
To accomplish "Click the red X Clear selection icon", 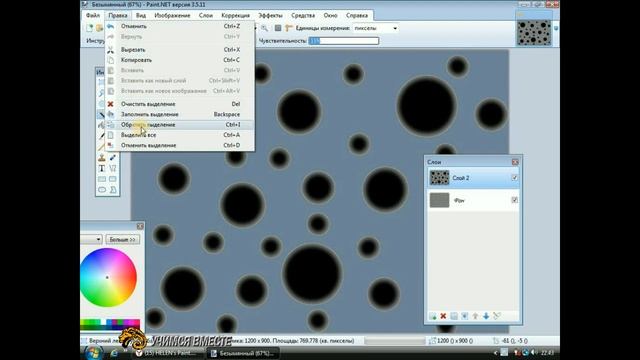I will pyautogui.click(x=111, y=104).
